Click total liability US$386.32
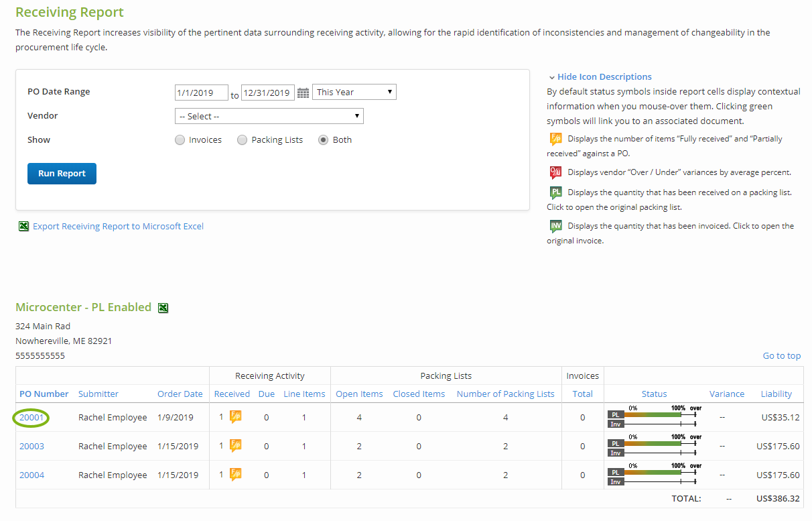This screenshot has width=812, height=521. click(778, 499)
